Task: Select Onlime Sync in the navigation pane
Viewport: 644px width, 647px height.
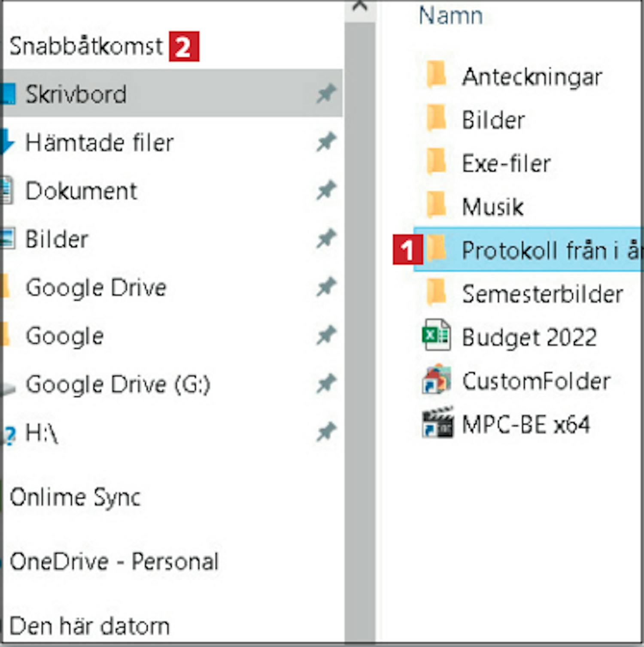Action: coord(75,498)
